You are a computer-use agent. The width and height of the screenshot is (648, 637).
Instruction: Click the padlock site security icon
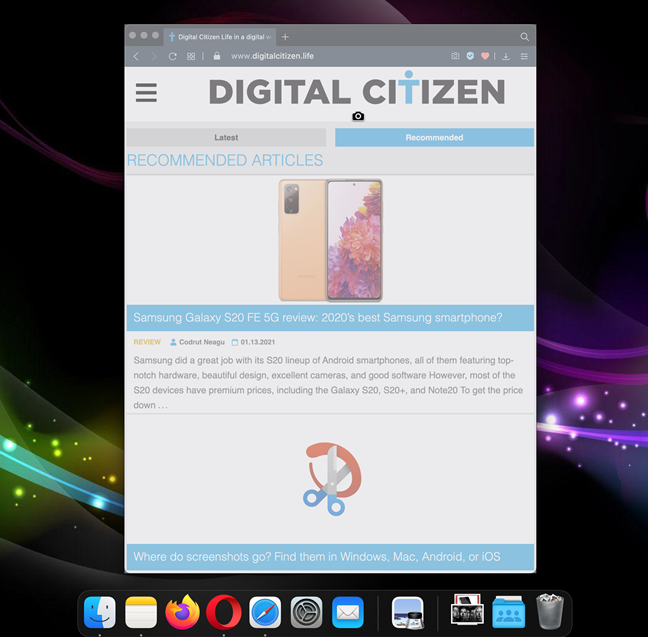tap(217, 56)
